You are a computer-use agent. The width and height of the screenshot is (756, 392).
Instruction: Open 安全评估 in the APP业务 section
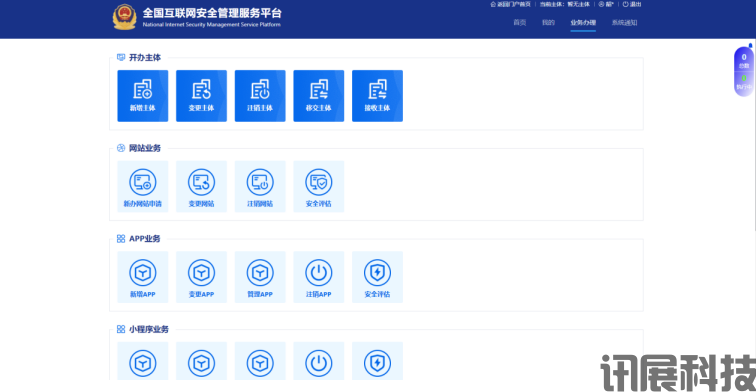tap(378, 277)
